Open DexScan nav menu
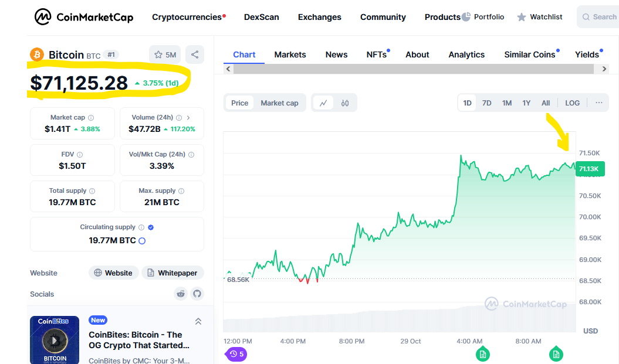 coord(261,17)
